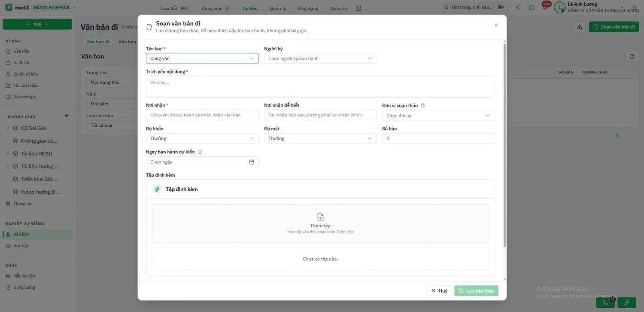Toggle the sun light-mode icon
Viewport: 644px width, 312px height.
pos(635,8)
